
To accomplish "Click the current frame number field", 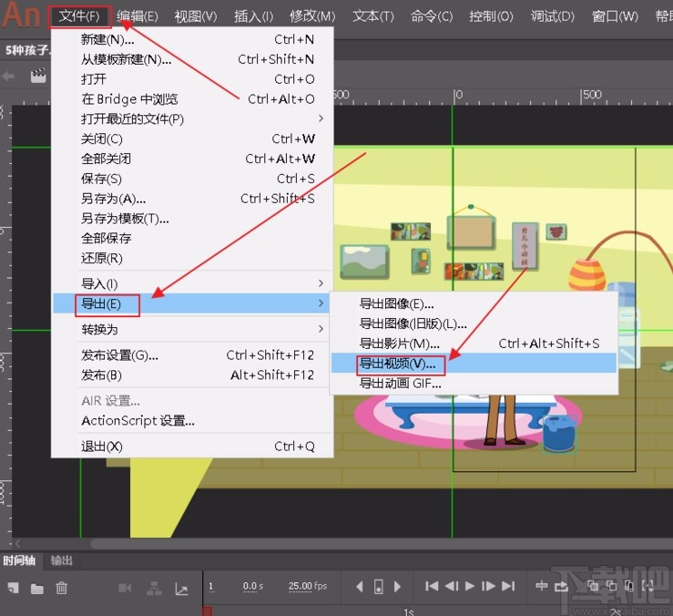I will click(x=210, y=586).
